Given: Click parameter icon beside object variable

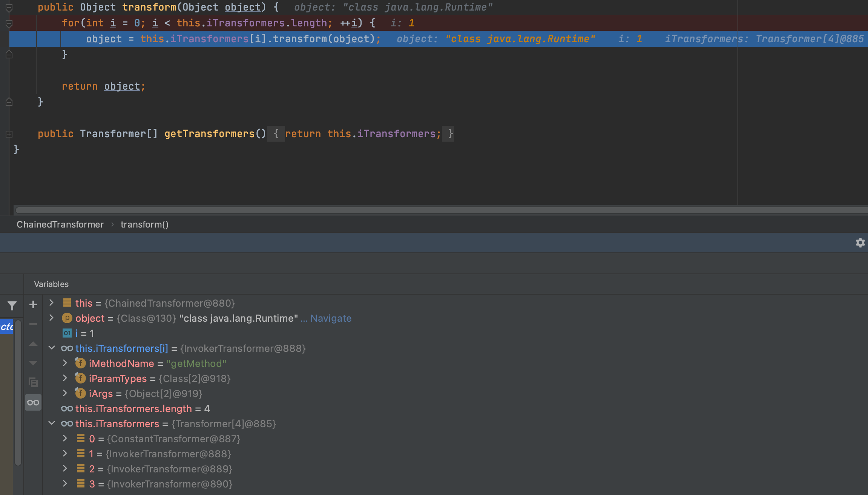Looking at the screenshot, I should [67, 318].
